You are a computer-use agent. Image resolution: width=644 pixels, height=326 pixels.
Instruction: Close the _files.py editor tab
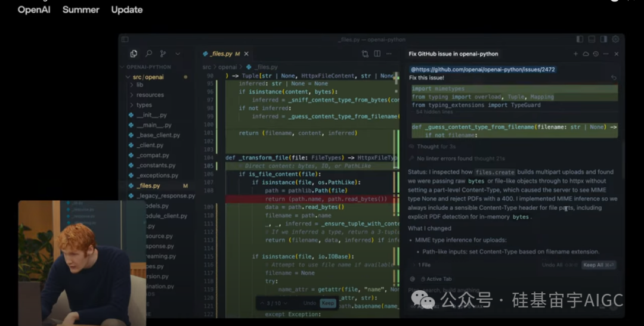coord(246,54)
